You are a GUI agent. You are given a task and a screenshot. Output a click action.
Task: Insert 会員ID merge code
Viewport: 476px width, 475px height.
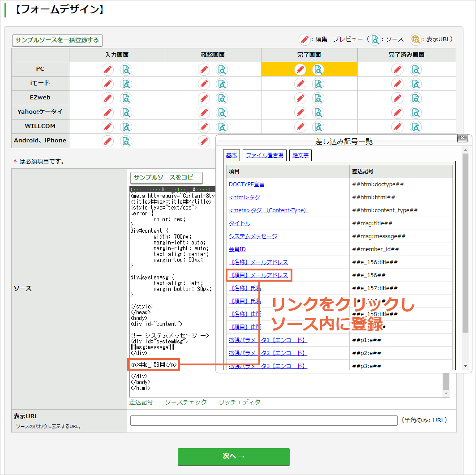tap(237, 249)
